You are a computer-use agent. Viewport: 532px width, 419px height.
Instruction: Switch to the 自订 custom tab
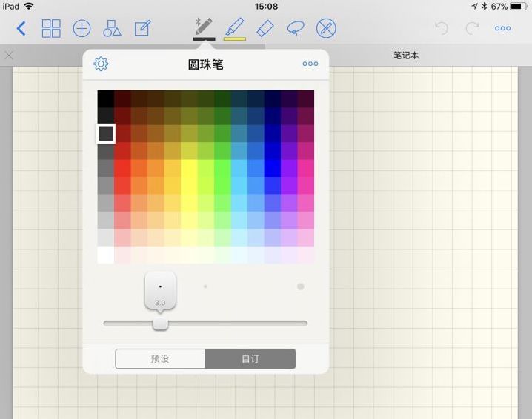pos(250,358)
